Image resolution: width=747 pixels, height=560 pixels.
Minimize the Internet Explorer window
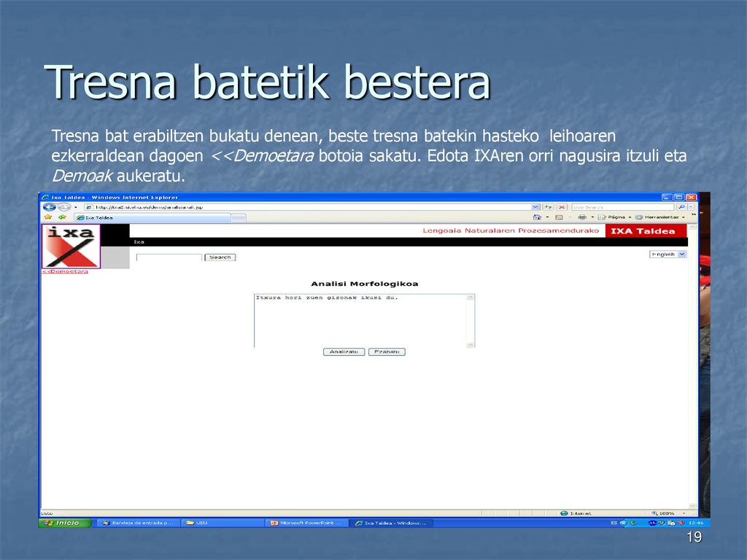tap(667, 197)
